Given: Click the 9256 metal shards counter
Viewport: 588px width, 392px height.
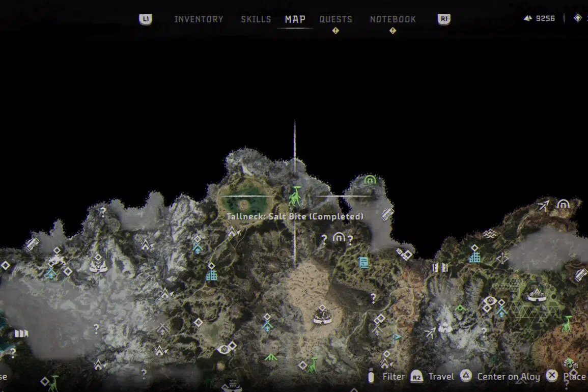Looking at the screenshot, I should tap(539, 18).
